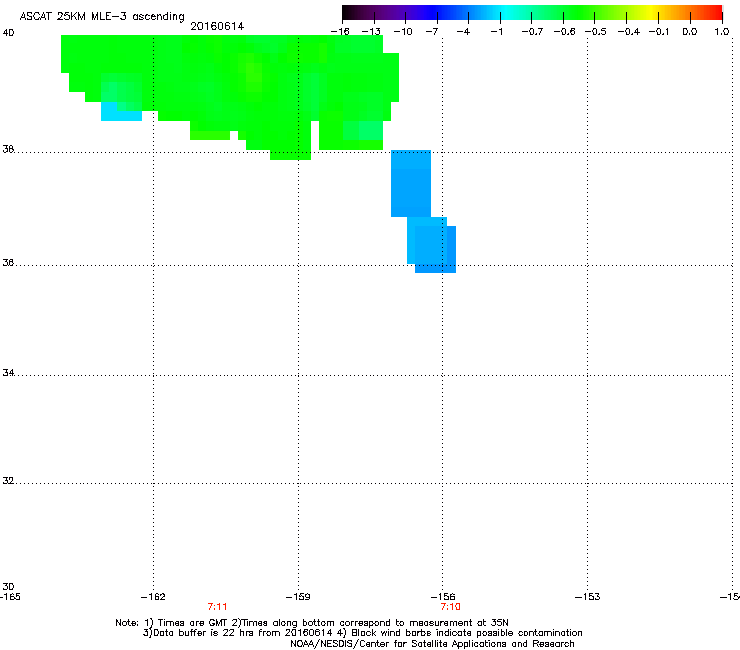Screen dimensions: 740x650
Task: Click the latitude label 32
Action: (x=8, y=481)
